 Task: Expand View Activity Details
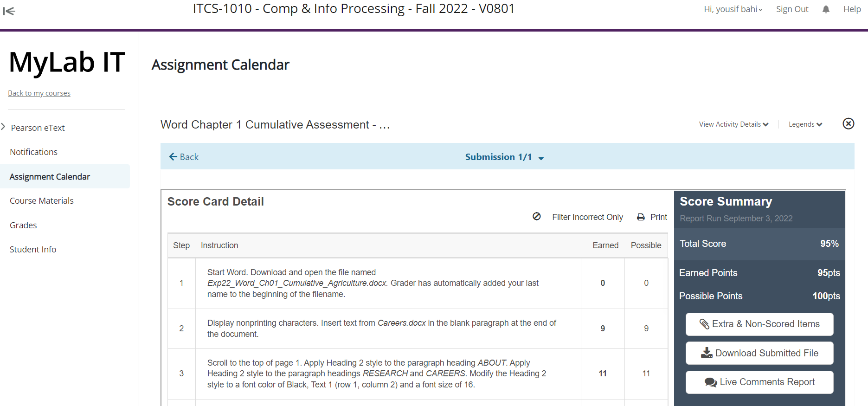pos(733,124)
